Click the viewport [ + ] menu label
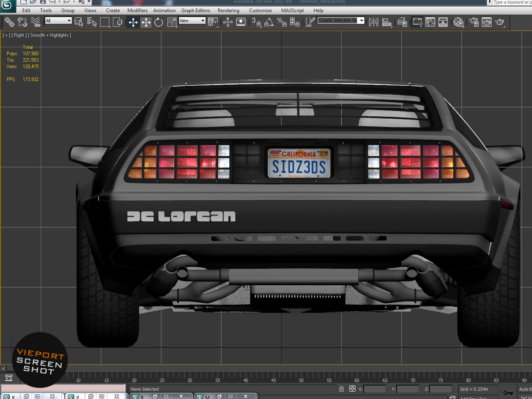Viewport: 532px width, 399px height. 7,35
